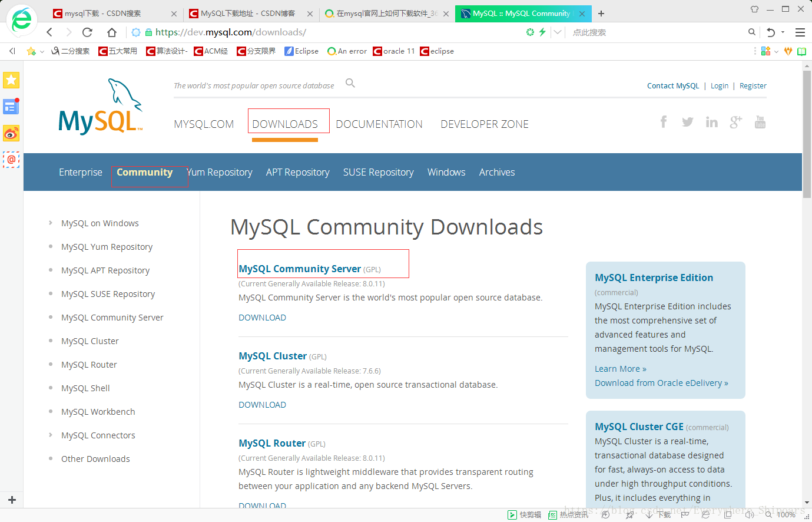Open MySQL's Facebook page icon

(x=664, y=122)
